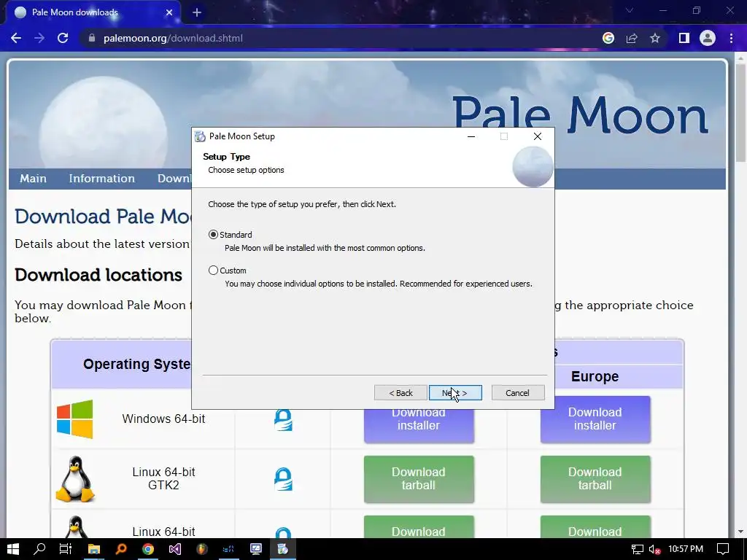Click the signature lock icon for Linux GTK2
This screenshot has width=747, height=560.
(x=283, y=479)
